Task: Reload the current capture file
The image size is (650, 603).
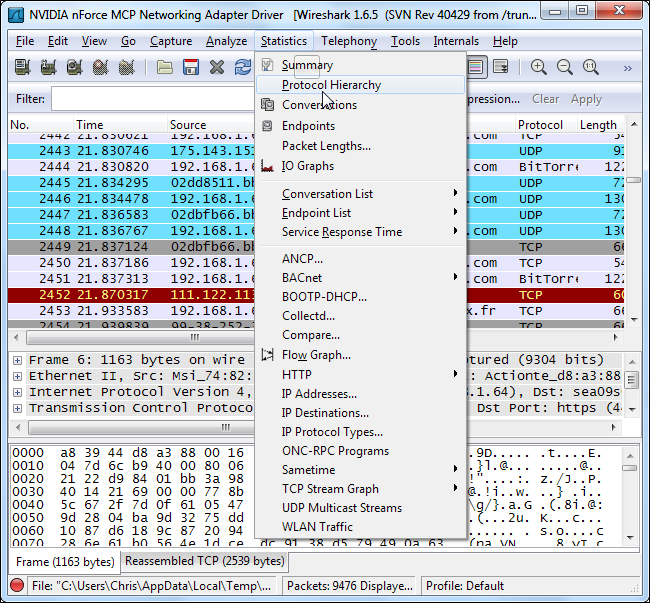Action: coord(243,68)
